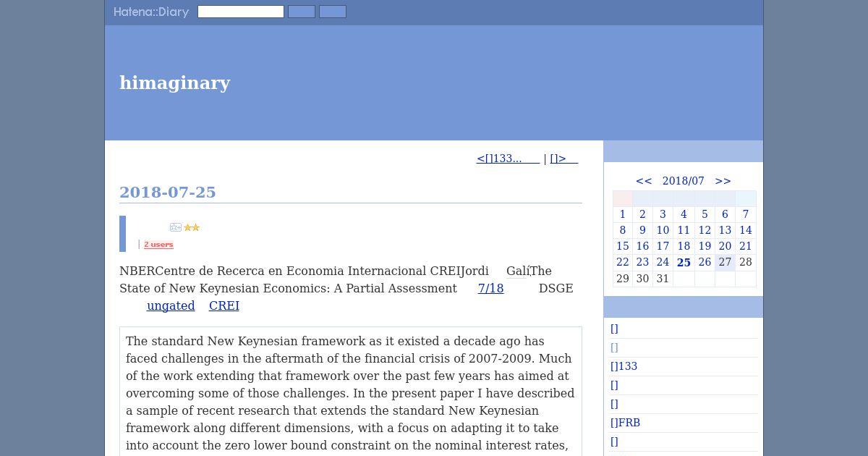868x456 pixels.
Task: Go to next entry link '[]>'
Action: tap(563, 159)
